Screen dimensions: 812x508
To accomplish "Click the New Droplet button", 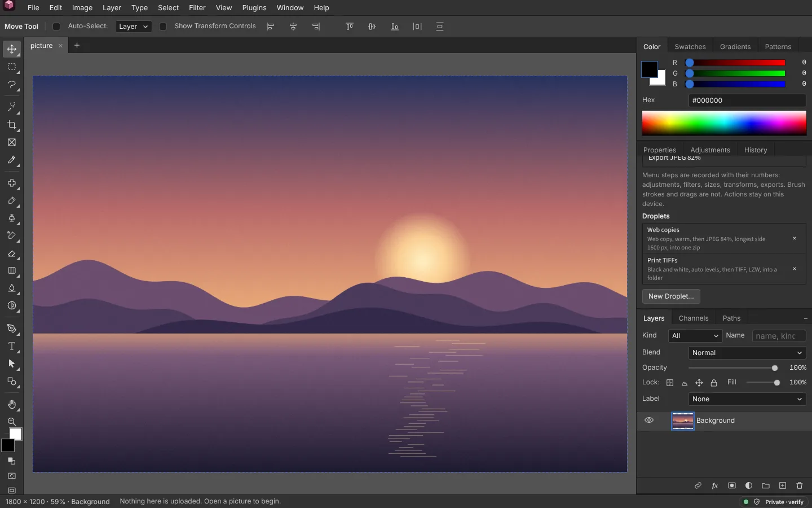I will point(671,296).
